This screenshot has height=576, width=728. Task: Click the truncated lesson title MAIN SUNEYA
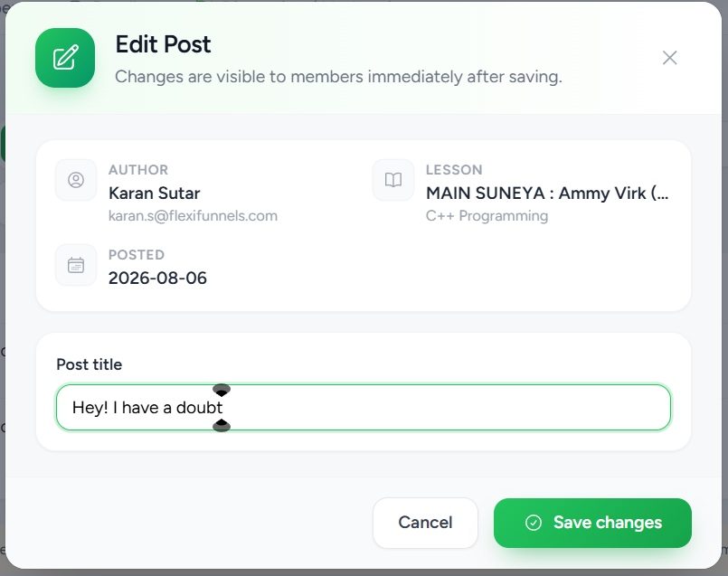coord(547,194)
